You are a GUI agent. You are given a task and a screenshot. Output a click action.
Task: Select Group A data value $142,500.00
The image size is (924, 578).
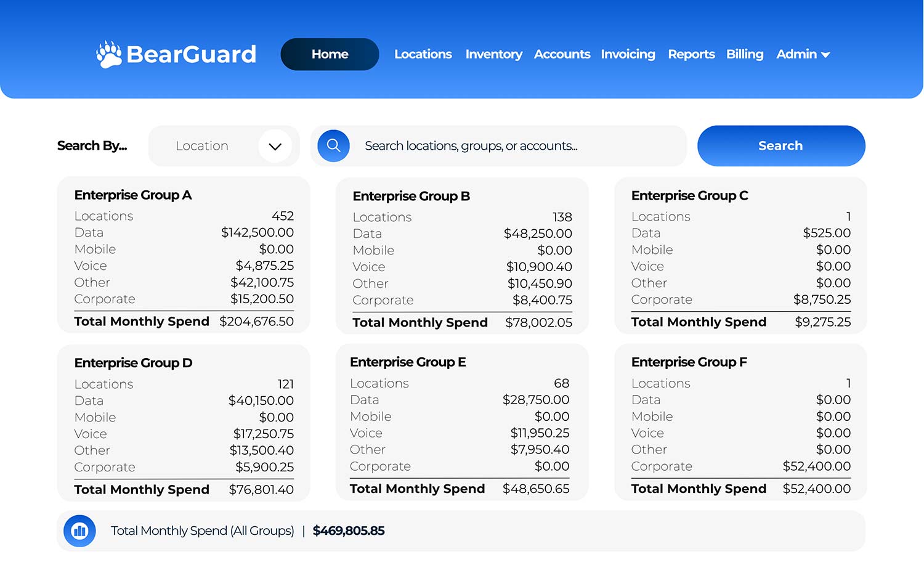click(x=257, y=233)
